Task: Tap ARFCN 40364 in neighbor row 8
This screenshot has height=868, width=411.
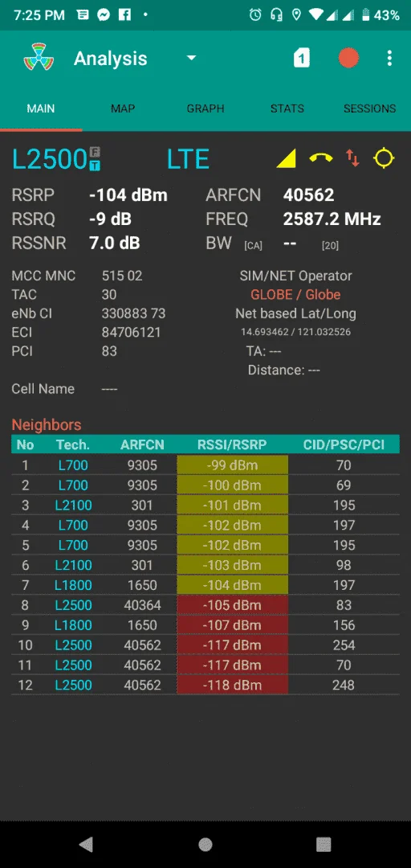Action: tap(142, 605)
